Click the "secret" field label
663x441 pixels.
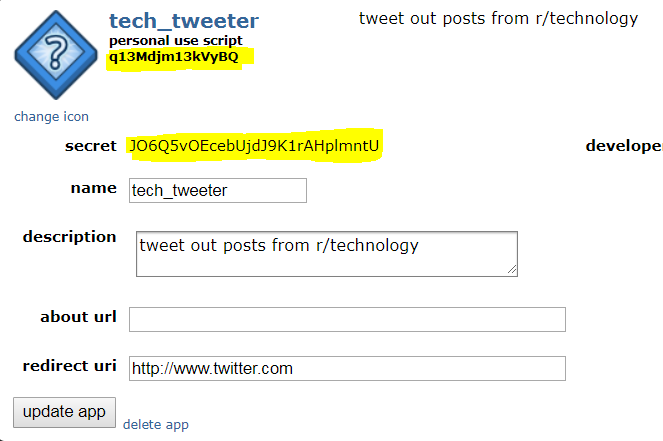[x=90, y=146]
